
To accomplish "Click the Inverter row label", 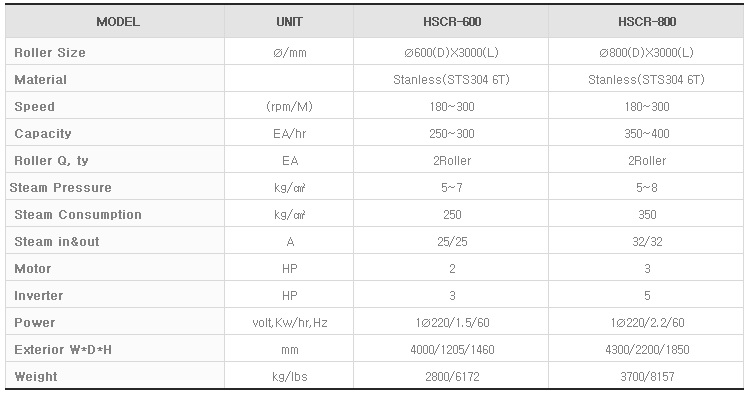I will 39,296.
